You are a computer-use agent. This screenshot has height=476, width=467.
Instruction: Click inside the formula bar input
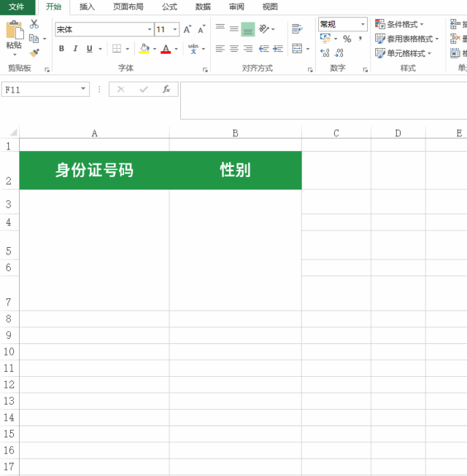coord(323,100)
